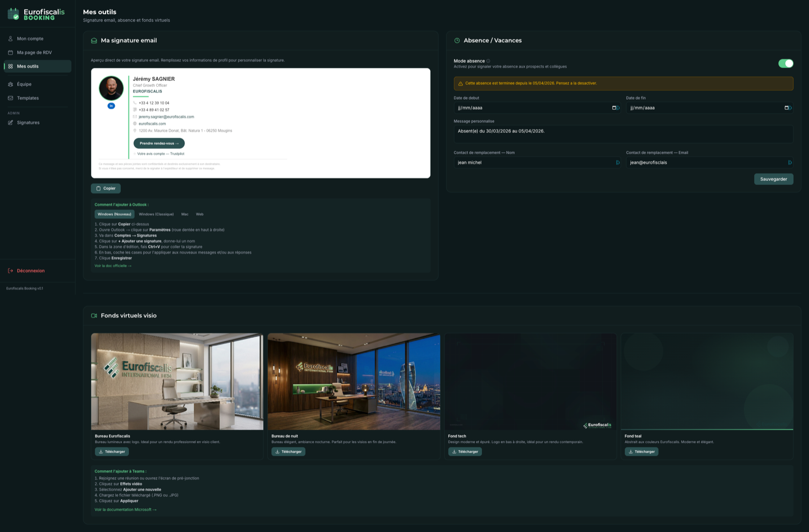
Task: Select the Bureau Eurofiscalis background thumbnail
Action: [177, 381]
